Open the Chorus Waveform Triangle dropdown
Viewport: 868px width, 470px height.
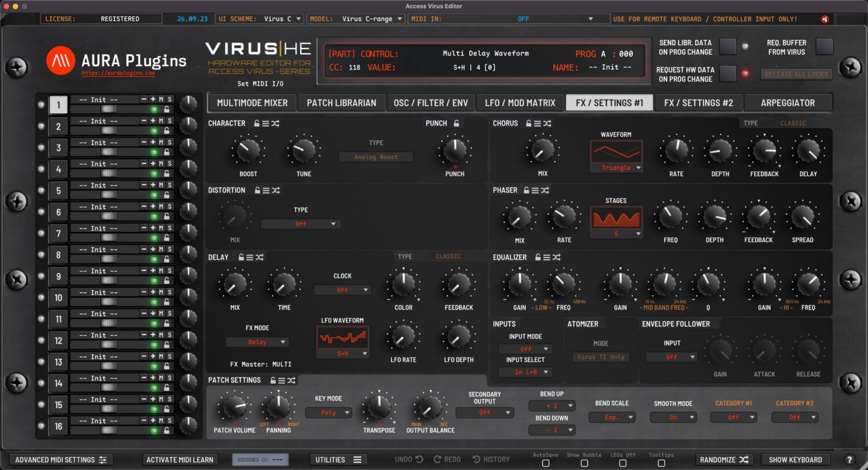616,168
